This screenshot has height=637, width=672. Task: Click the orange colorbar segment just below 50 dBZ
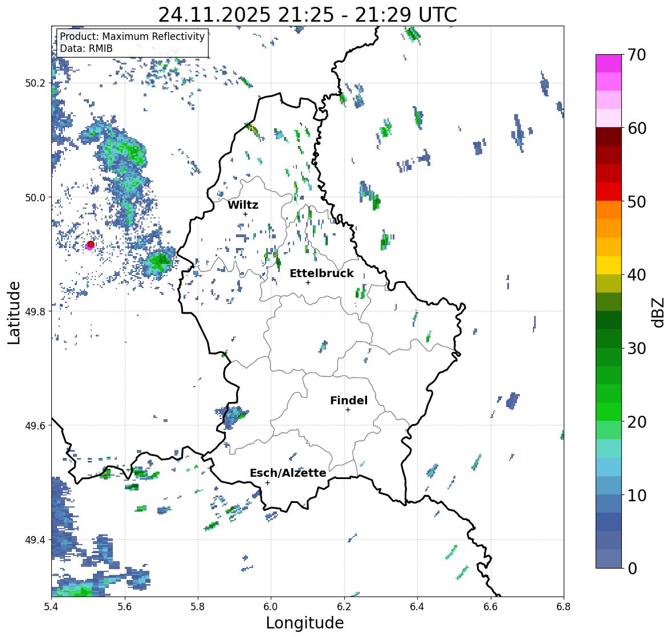(x=609, y=210)
